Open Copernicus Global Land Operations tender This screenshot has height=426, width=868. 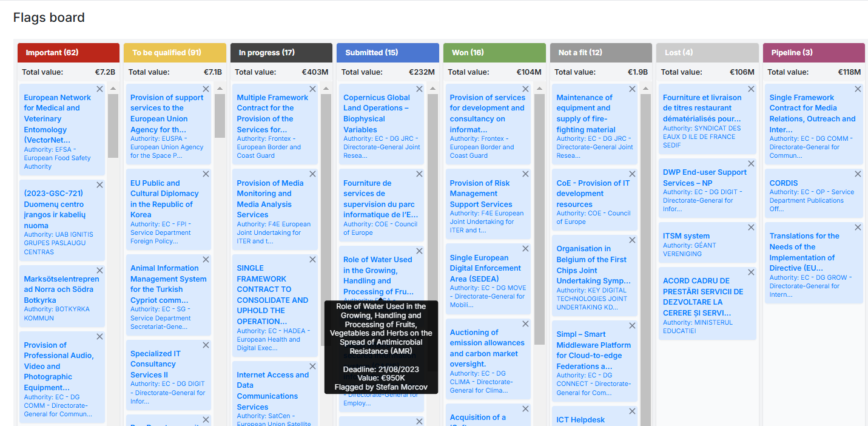click(377, 113)
